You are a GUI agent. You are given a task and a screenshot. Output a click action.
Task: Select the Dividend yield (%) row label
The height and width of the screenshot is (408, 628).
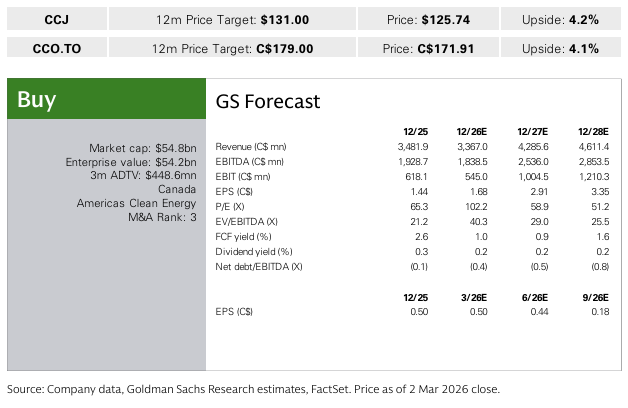254,252
